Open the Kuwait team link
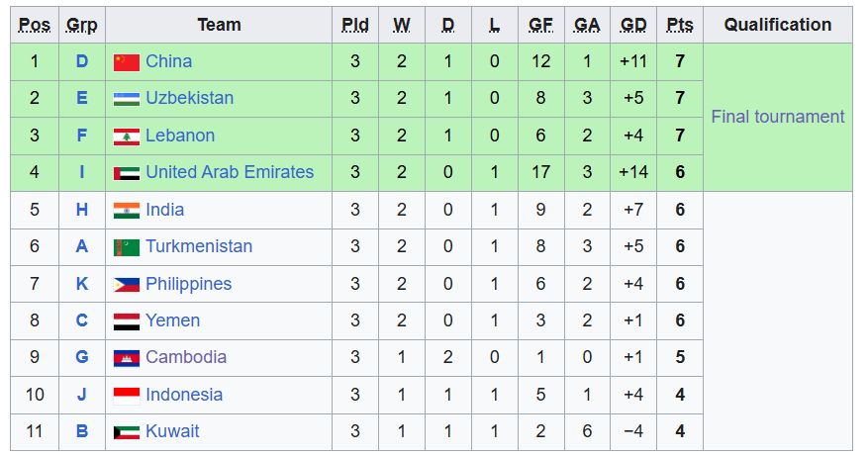Viewport: 868px width, 456px height. point(172,431)
